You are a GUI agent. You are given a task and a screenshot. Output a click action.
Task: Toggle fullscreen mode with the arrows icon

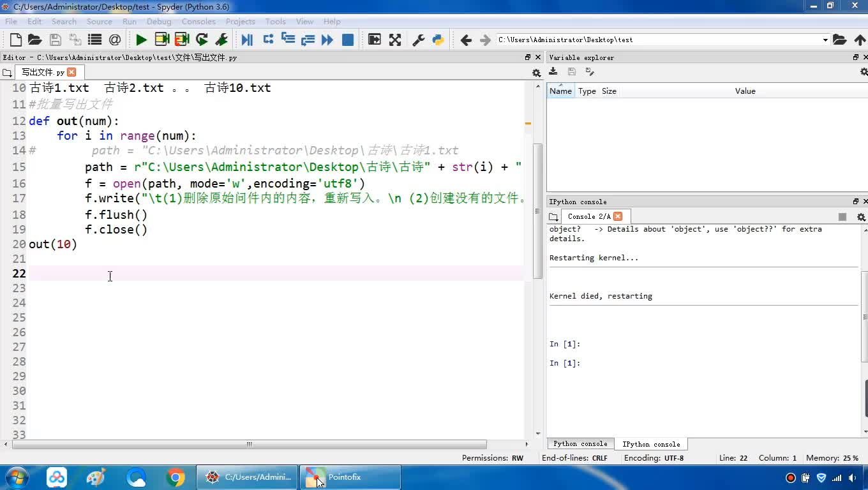click(x=395, y=40)
